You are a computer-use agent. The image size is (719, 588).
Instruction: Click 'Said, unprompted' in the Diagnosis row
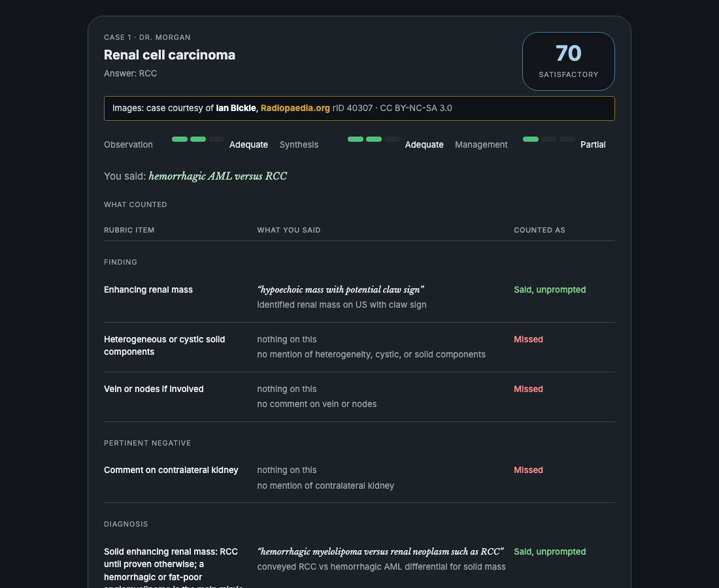coord(550,552)
